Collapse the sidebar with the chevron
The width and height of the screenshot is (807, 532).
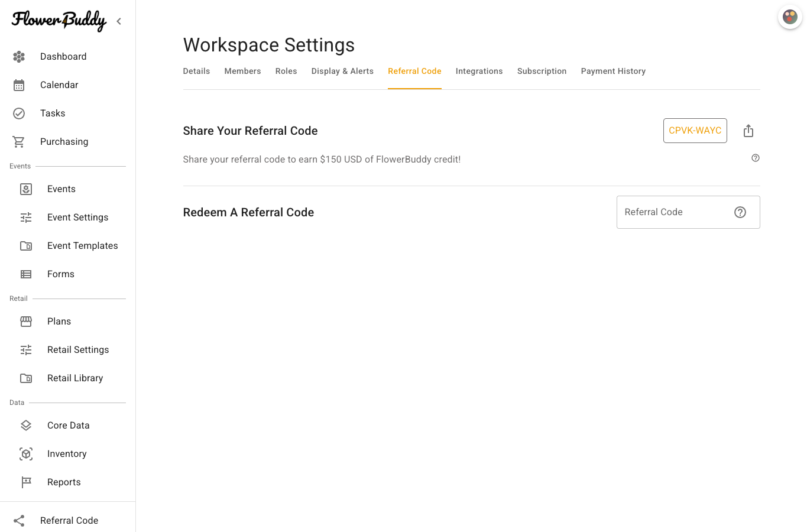click(119, 21)
